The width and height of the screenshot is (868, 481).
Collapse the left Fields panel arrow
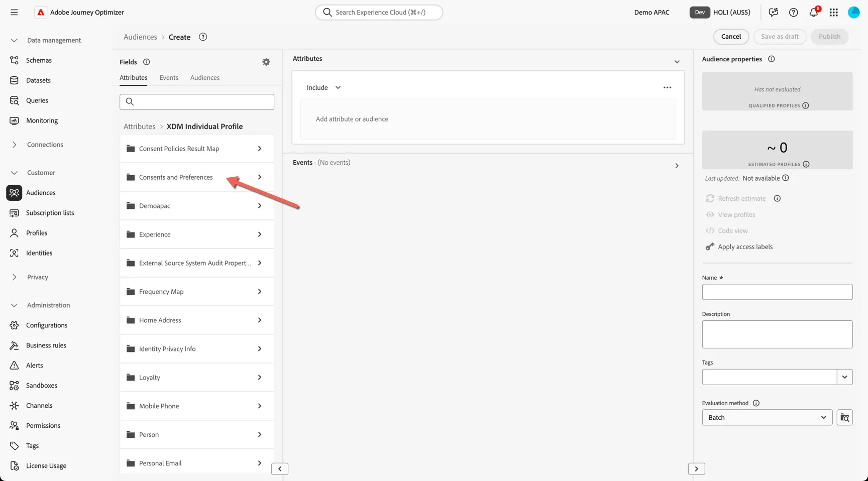coord(280,469)
